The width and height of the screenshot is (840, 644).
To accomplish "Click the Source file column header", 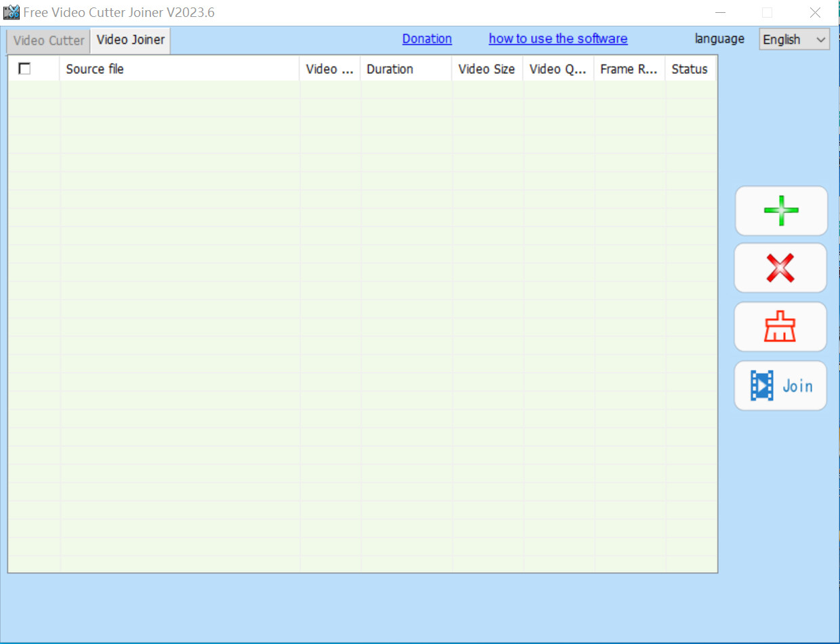I will coord(180,69).
